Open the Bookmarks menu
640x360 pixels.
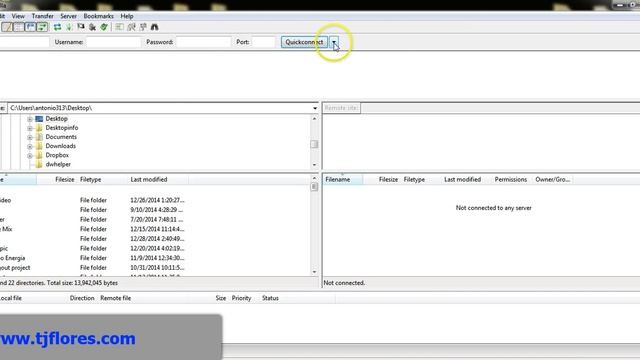coord(98,16)
